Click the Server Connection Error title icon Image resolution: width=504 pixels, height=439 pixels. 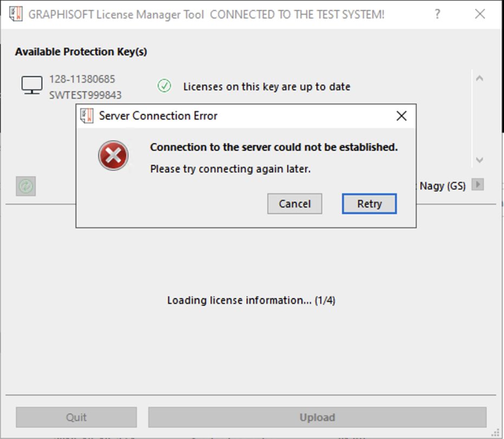[87, 115]
